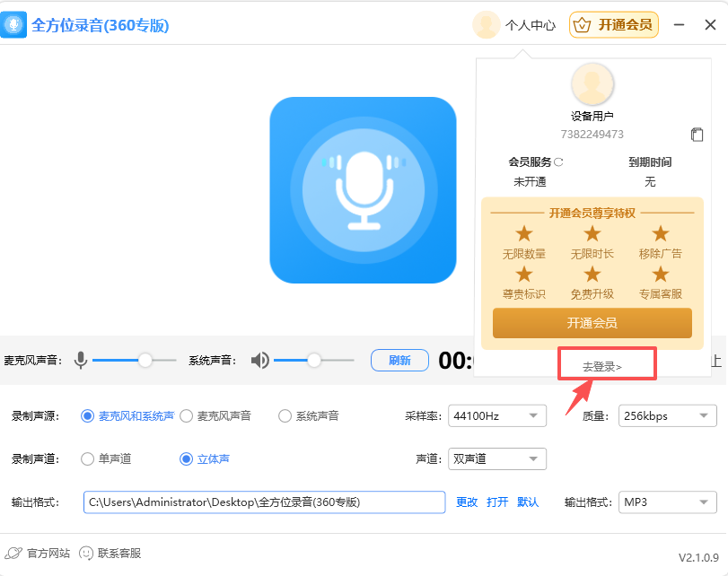Viewport: 728px width, 576px height.
Task: Open the hamburger menu in the title bar
Action: pos(680,25)
